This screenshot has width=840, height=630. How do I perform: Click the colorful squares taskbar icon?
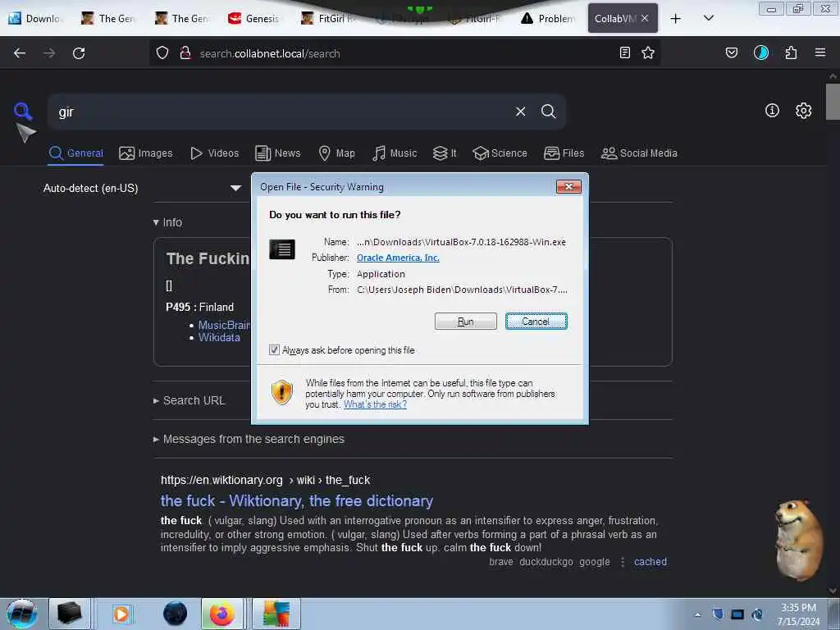(x=276, y=614)
